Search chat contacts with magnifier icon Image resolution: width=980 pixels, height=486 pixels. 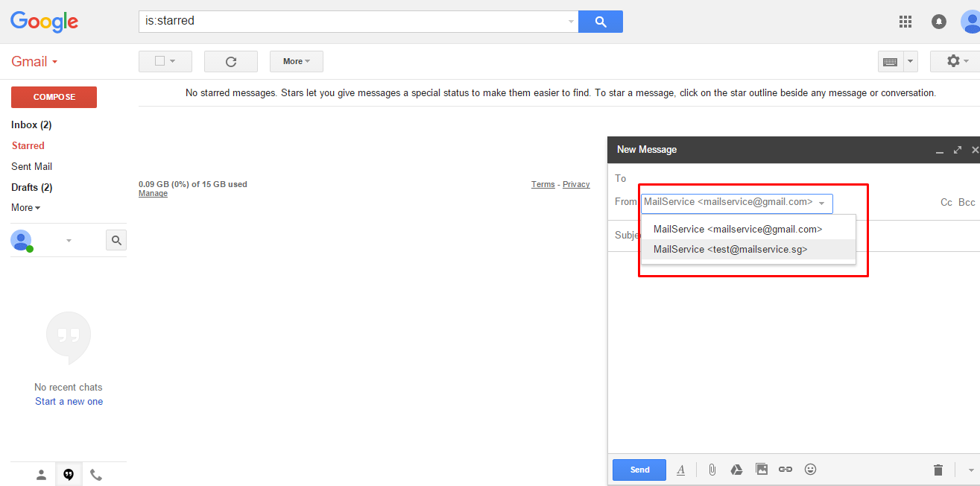pos(116,240)
